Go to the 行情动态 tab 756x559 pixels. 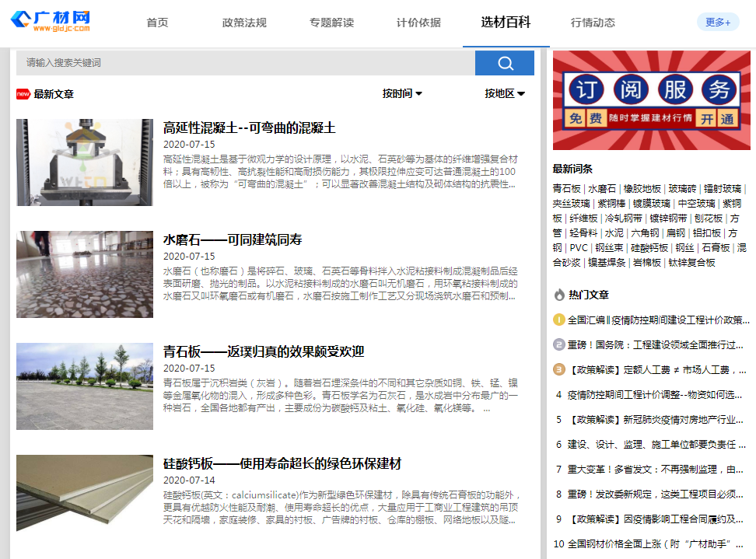point(593,23)
